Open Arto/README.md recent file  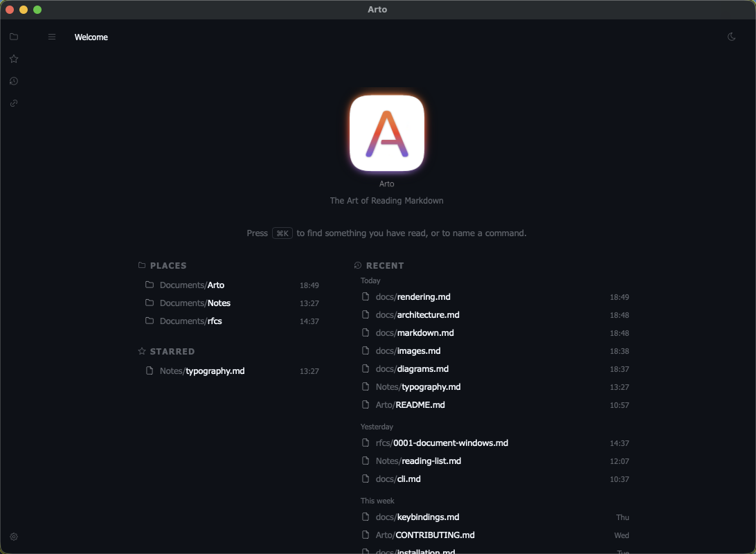pos(495,405)
